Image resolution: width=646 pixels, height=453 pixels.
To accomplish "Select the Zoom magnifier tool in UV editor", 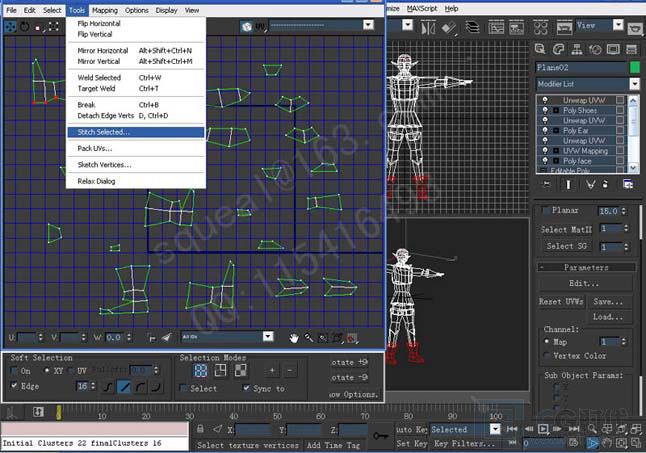I will [x=309, y=338].
